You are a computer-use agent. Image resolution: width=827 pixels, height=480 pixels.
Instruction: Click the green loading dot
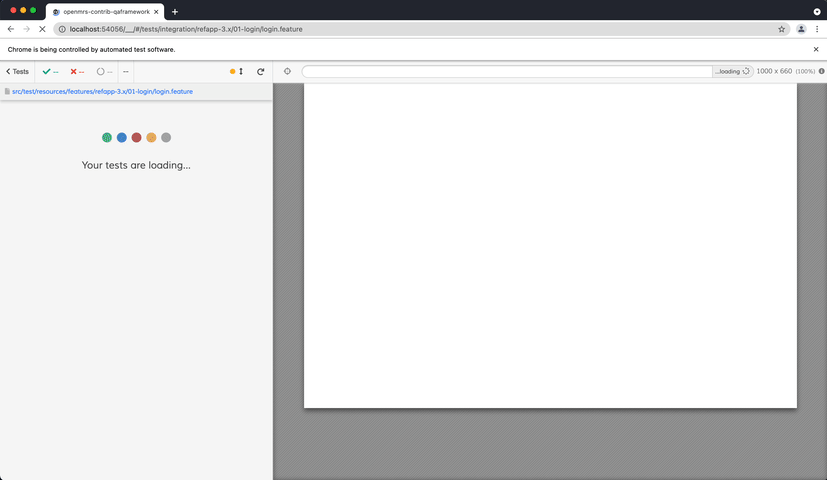coord(107,138)
